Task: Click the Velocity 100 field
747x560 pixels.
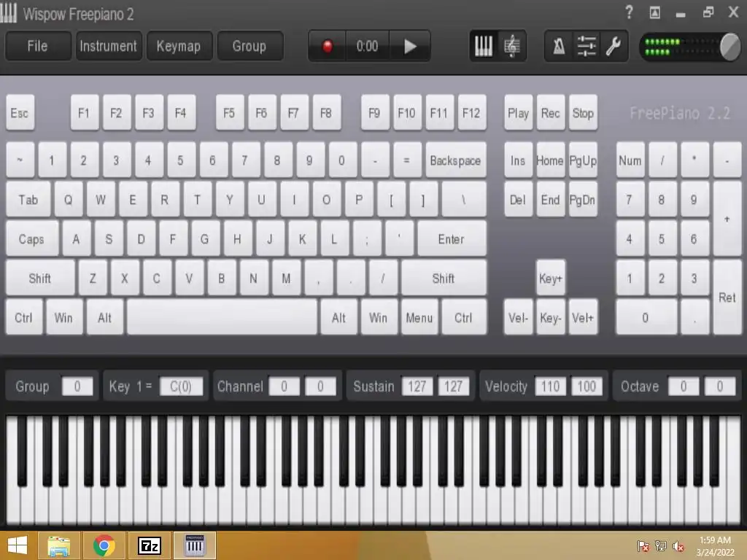Action: (587, 386)
